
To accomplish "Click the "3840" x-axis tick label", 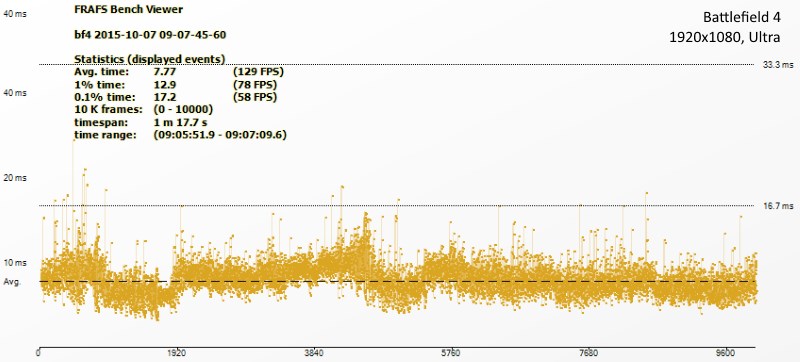I will pyautogui.click(x=314, y=352).
